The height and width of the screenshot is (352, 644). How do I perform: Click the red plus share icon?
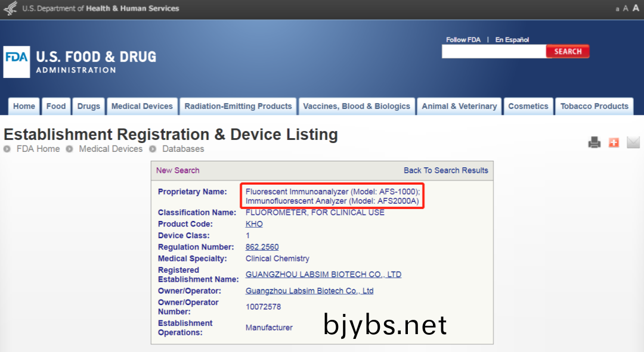(x=614, y=142)
